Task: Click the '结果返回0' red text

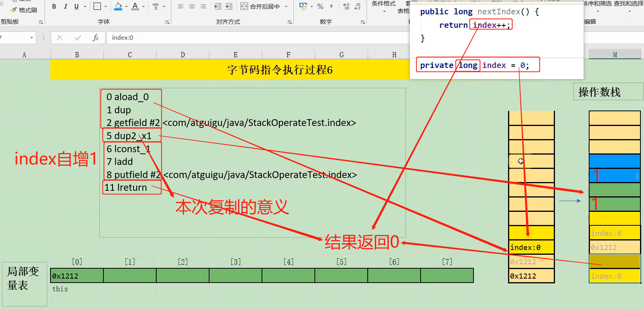Action: click(362, 242)
